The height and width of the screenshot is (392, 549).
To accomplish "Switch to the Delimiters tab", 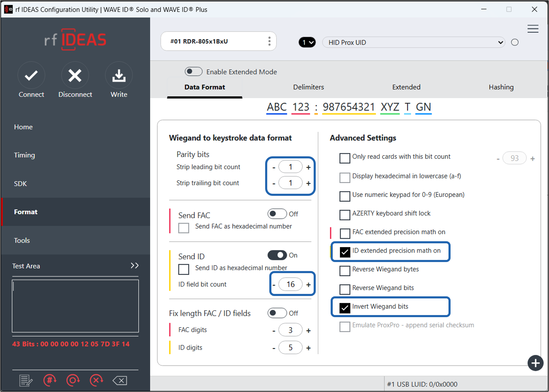I will 308,87.
